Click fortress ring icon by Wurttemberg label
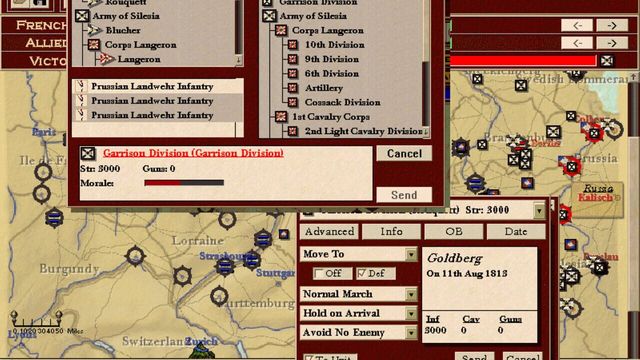 click(x=219, y=296)
